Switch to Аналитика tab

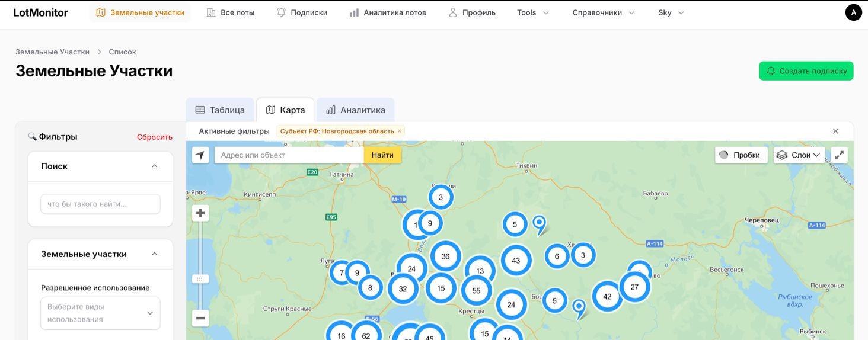click(355, 110)
